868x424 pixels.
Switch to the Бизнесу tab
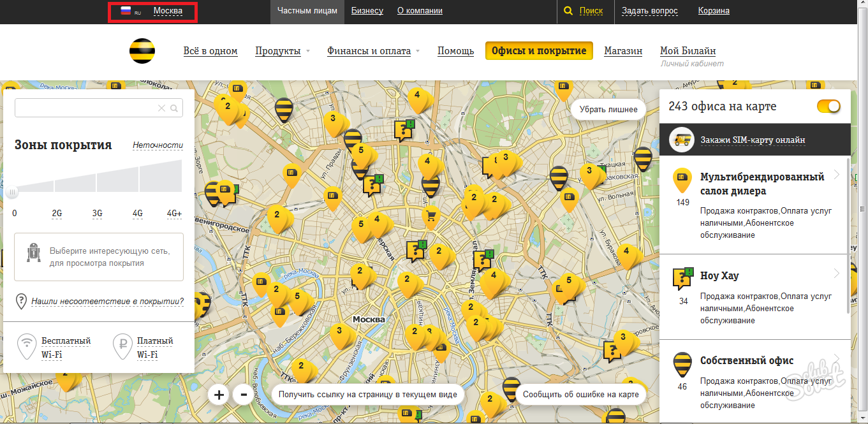pos(367,11)
